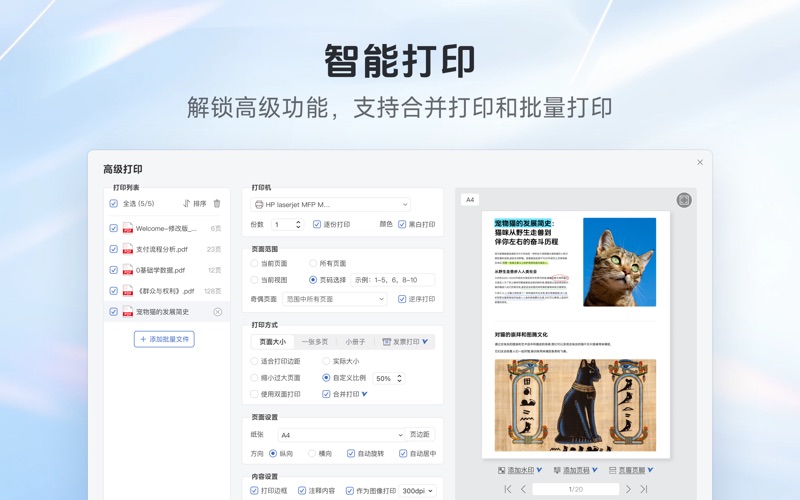The height and width of the screenshot is (500, 800).
Task: Click the document preview thumbnail
Action: click(x=576, y=335)
